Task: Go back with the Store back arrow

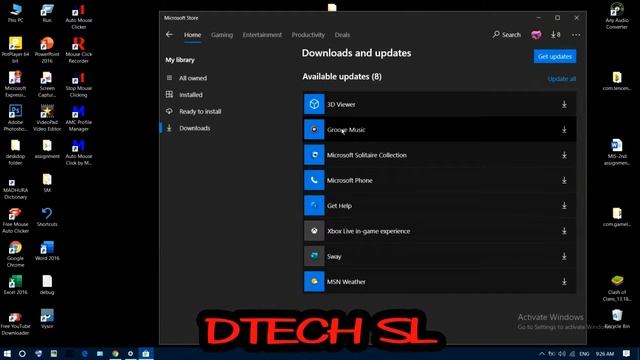Action: click(x=169, y=35)
